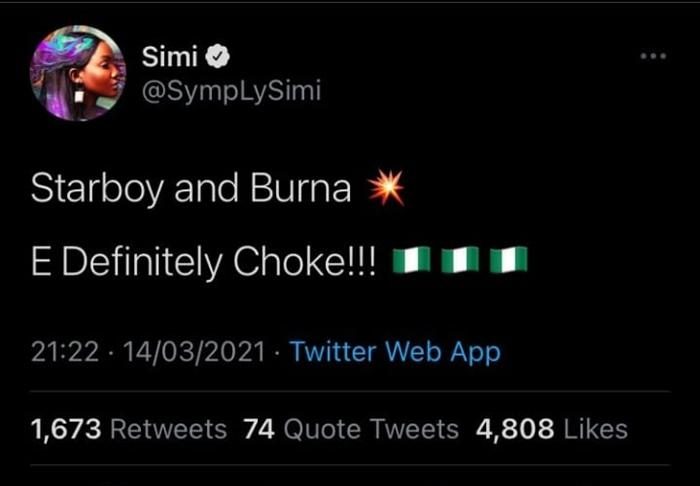Open the @SympLySimi handle link
Image resolution: width=700 pixels, height=486 pixels.
[231, 92]
